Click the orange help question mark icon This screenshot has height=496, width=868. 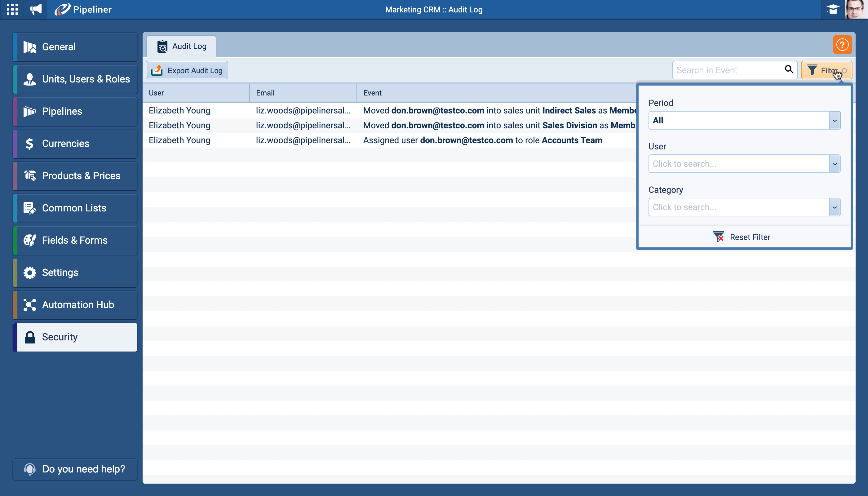coord(842,45)
